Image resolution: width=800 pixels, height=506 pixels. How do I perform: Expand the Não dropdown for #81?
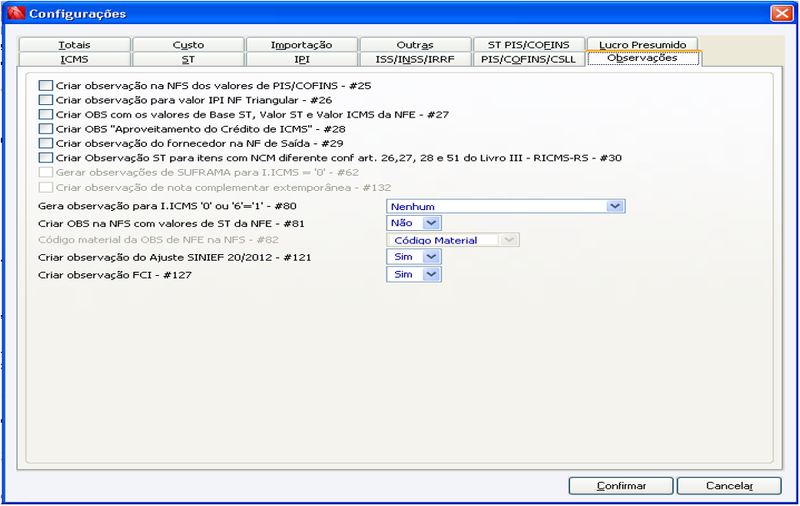431,223
